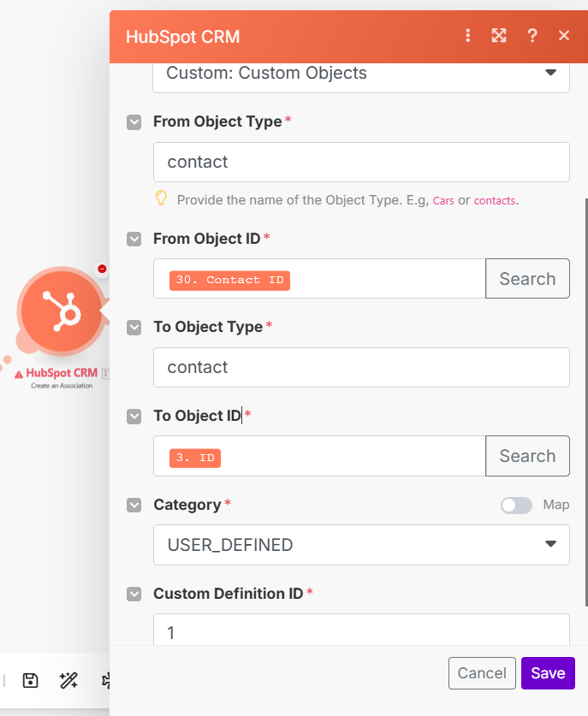588x716 pixels.
Task: Click the HubSpot CRM module icon
Action: [x=61, y=313]
